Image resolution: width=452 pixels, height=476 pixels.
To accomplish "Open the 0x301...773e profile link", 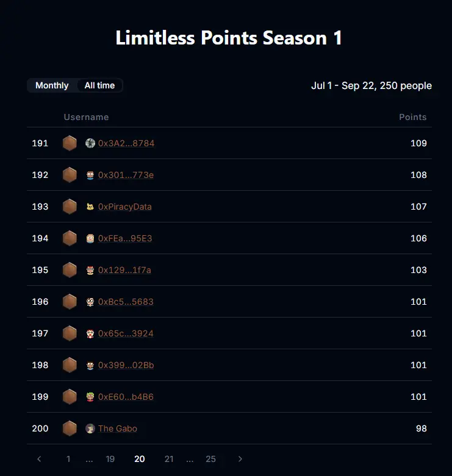I will click(126, 175).
